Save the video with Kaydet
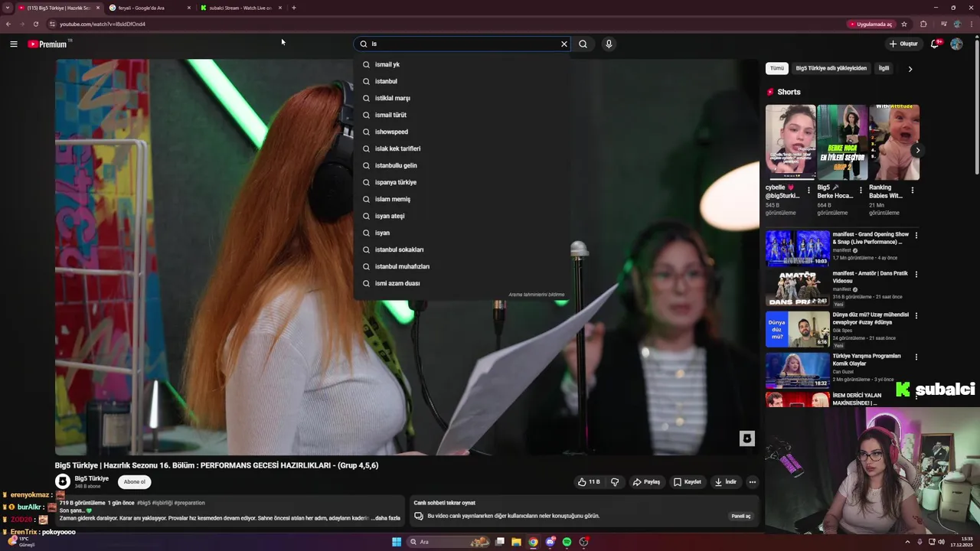The height and width of the screenshot is (551, 980). click(688, 482)
